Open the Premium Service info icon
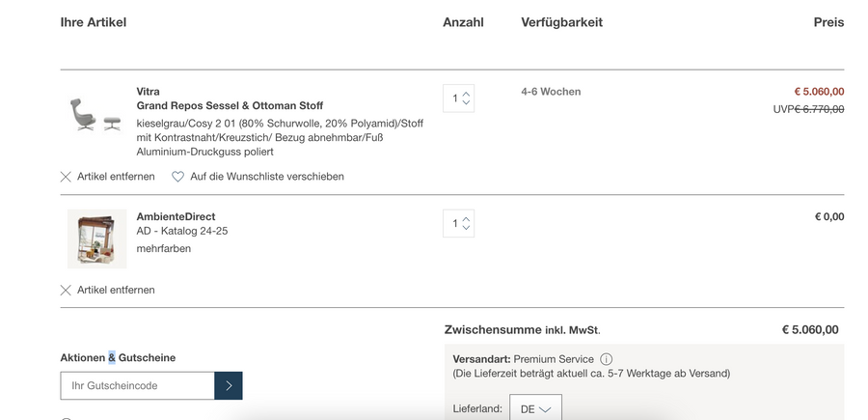This screenshot has height=420, width=868. click(606, 359)
